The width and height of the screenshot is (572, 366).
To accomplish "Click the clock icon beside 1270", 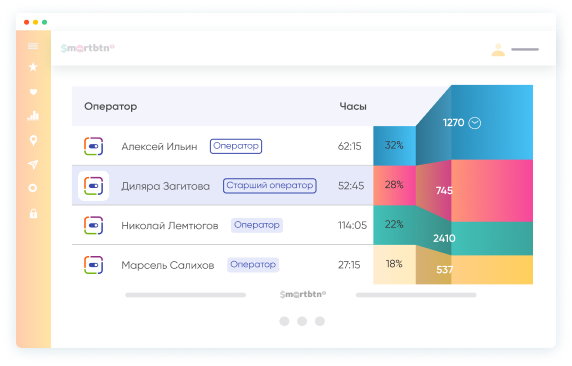I will pyautogui.click(x=475, y=123).
